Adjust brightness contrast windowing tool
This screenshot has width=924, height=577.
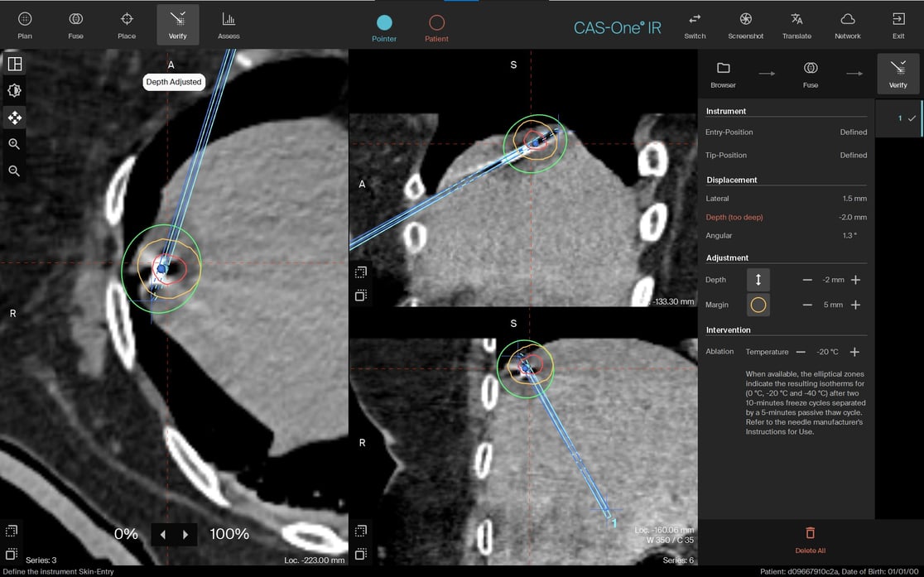click(15, 90)
